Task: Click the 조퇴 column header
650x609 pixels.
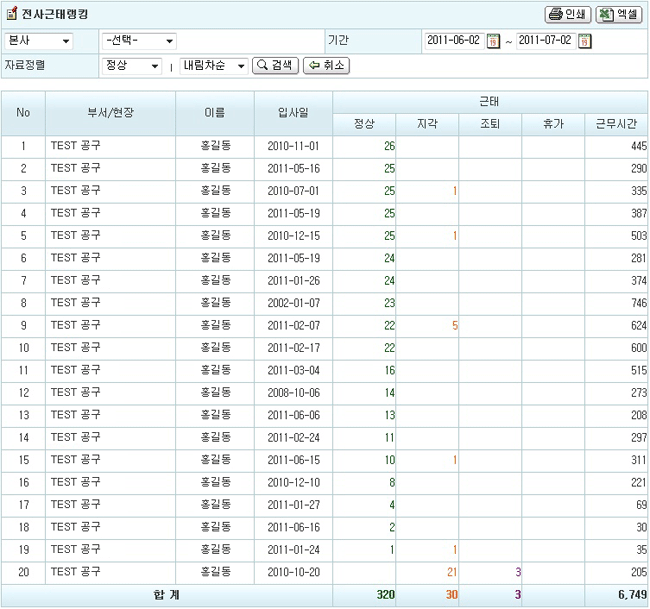Action: [x=490, y=124]
